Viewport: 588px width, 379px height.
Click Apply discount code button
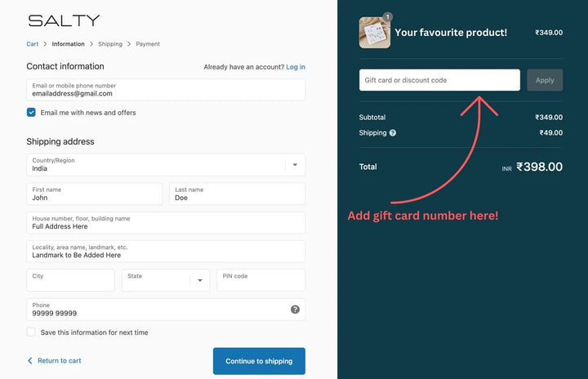[x=545, y=80]
